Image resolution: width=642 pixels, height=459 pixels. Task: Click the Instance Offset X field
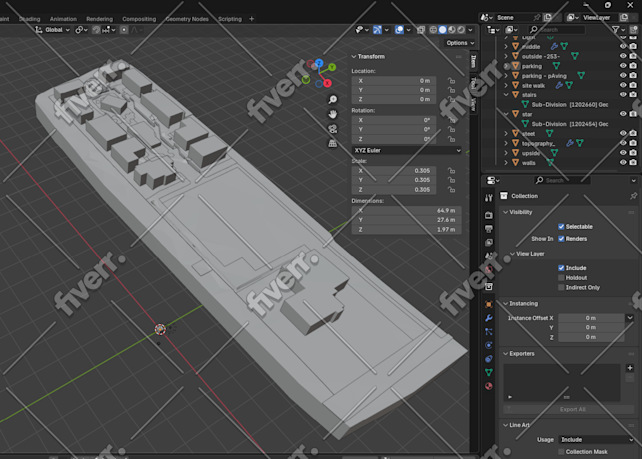(590, 318)
